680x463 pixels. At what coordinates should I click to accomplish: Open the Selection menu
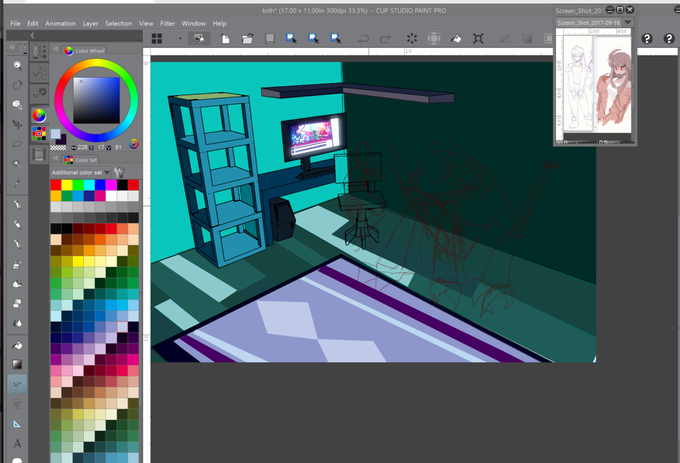(x=118, y=23)
